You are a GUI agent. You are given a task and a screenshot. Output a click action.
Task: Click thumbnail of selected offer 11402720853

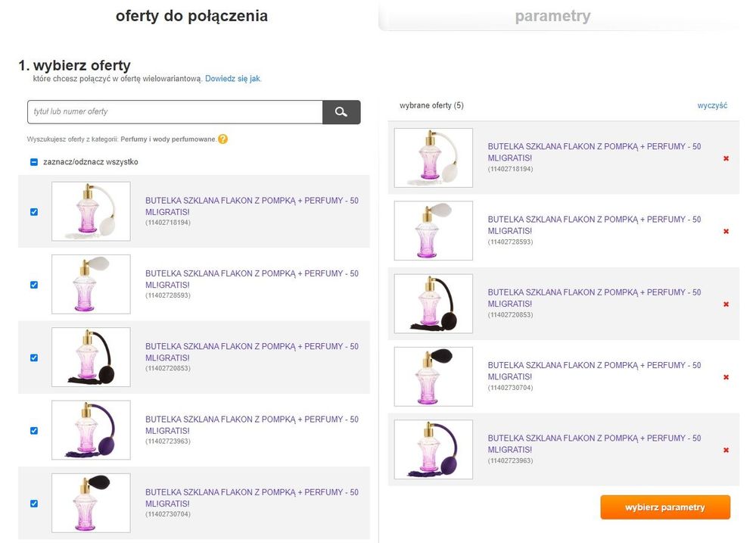[x=433, y=304]
